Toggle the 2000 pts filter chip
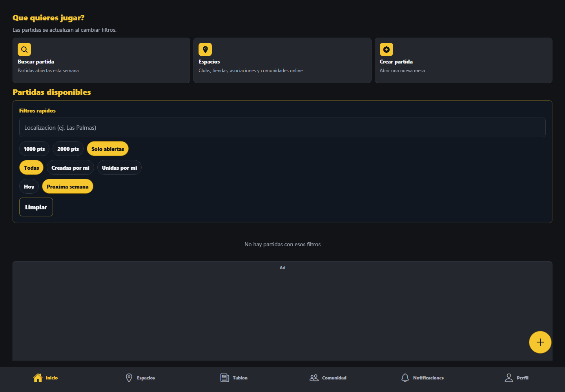The height and width of the screenshot is (392, 565). click(x=68, y=149)
